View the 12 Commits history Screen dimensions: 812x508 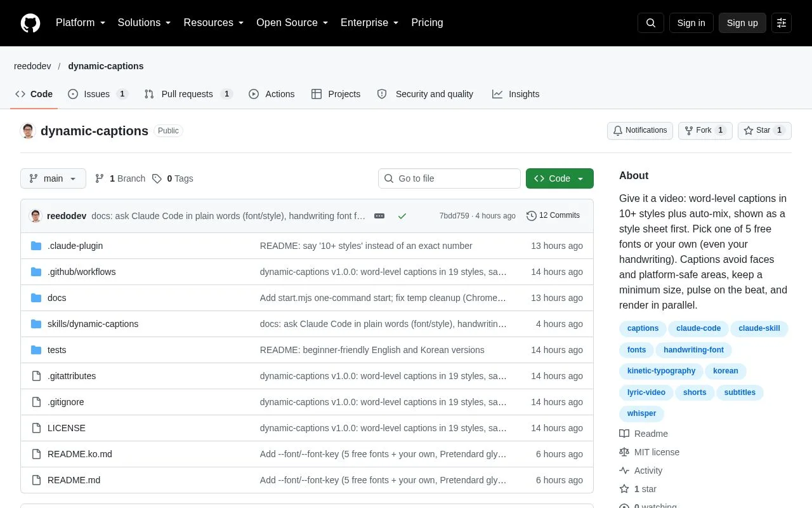pos(553,216)
